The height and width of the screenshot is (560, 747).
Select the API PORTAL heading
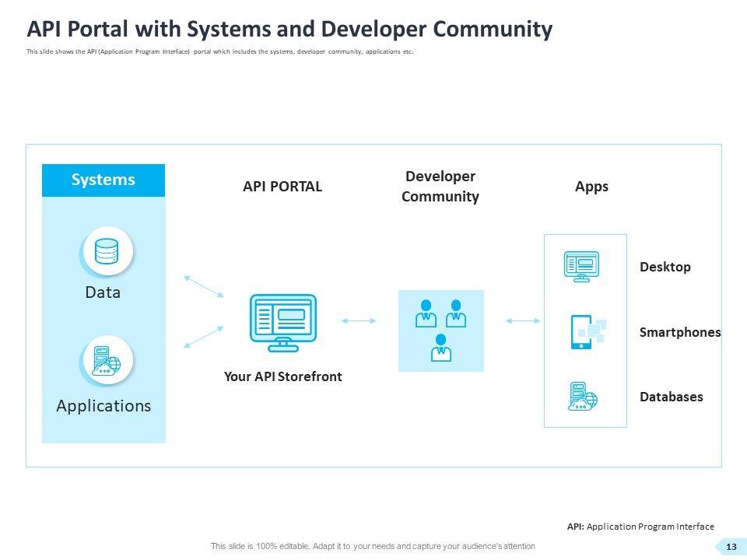282,187
